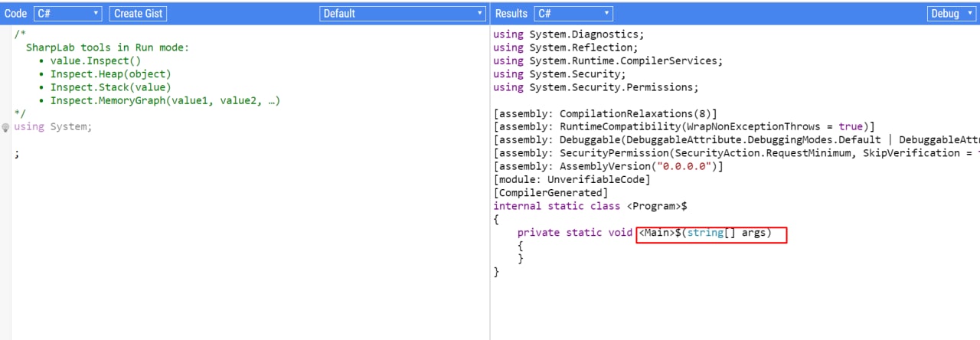
Task: Click the lone semicolon line in code editor
Action: coord(16,153)
